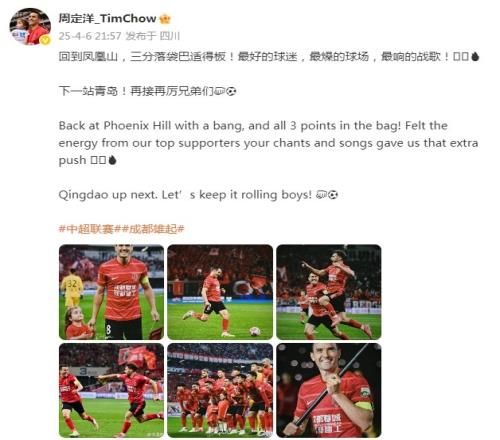The image size is (500, 440).
Task: Click the flexed arm emoji after 'boys!'
Action: 322,195
